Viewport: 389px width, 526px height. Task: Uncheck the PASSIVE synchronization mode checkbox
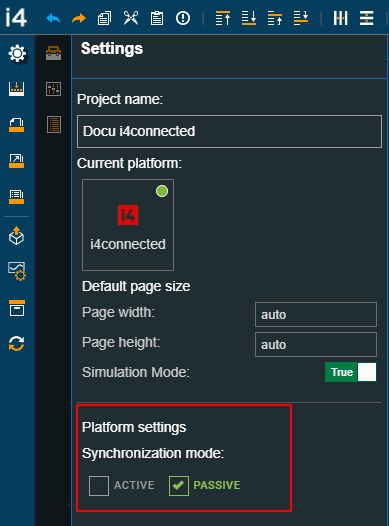pyautogui.click(x=179, y=486)
